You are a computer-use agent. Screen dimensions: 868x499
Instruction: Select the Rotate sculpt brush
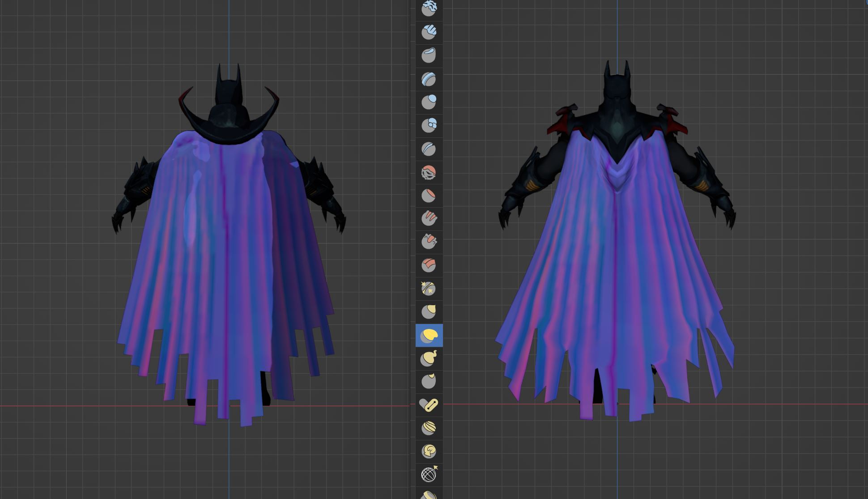pos(429,451)
